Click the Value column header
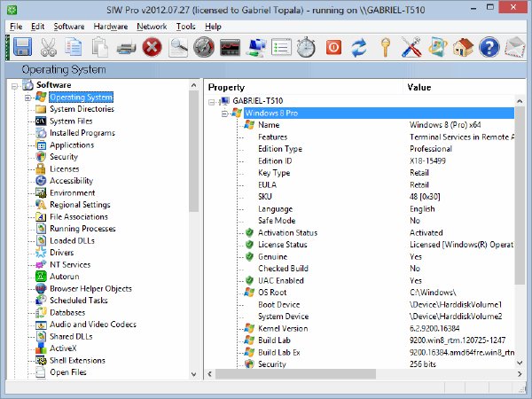The width and height of the screenshot is (532, 399). pos(419,88)
